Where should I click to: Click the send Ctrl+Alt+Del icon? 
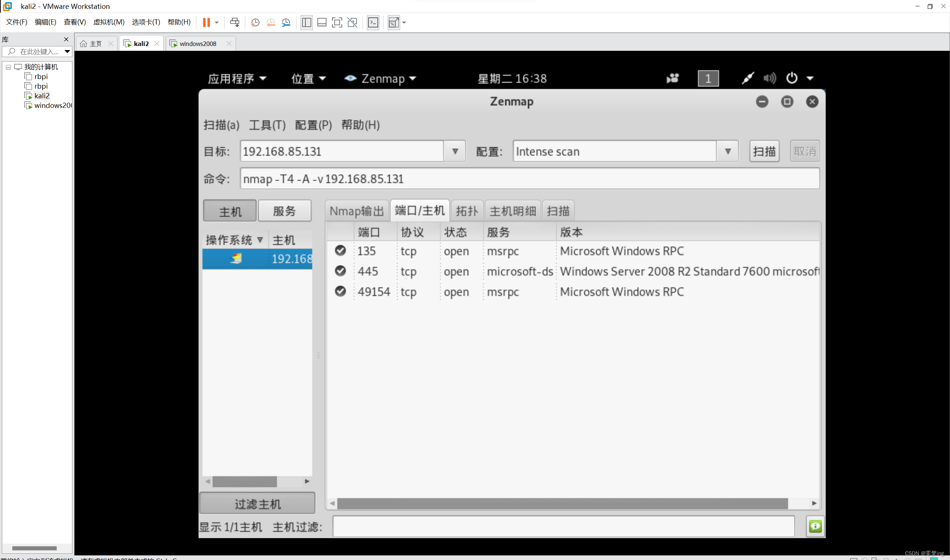pos(235,23)
